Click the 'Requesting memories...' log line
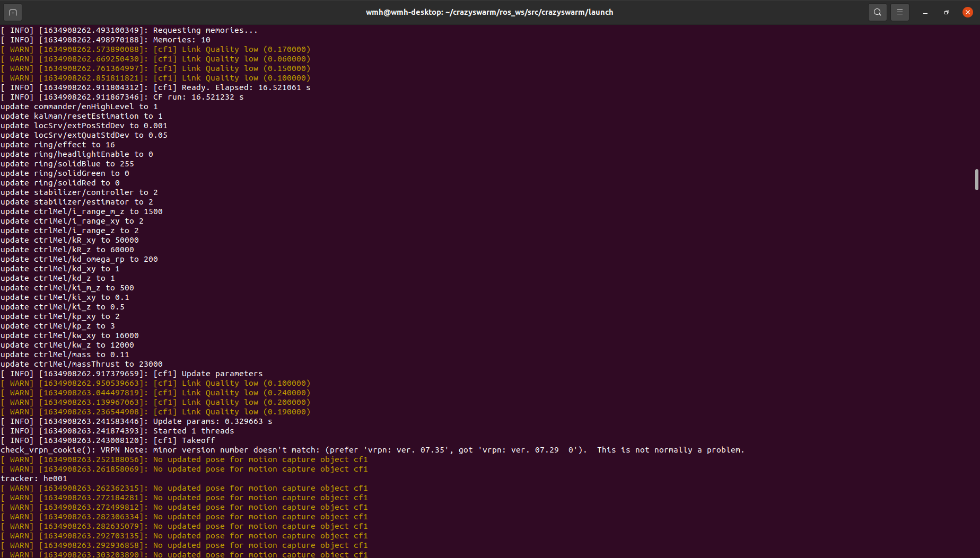 129,30
